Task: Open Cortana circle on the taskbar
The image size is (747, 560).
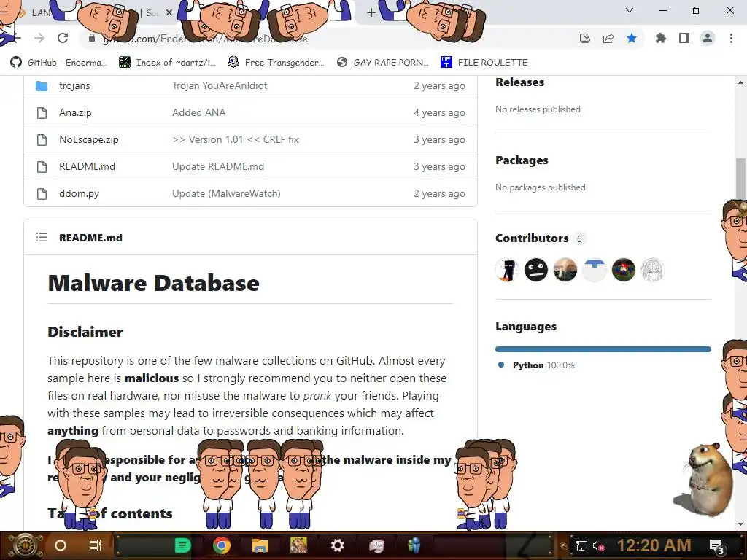Action: pos(61,545)
